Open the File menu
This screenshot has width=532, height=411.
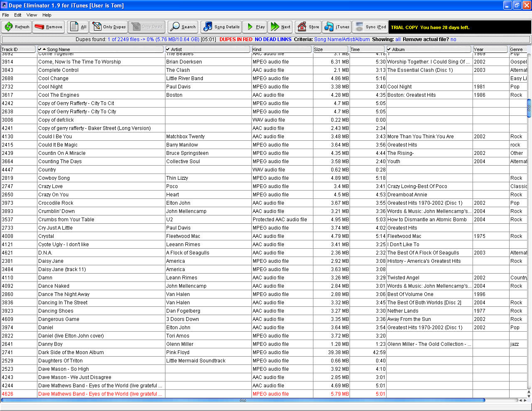point(5,15)
